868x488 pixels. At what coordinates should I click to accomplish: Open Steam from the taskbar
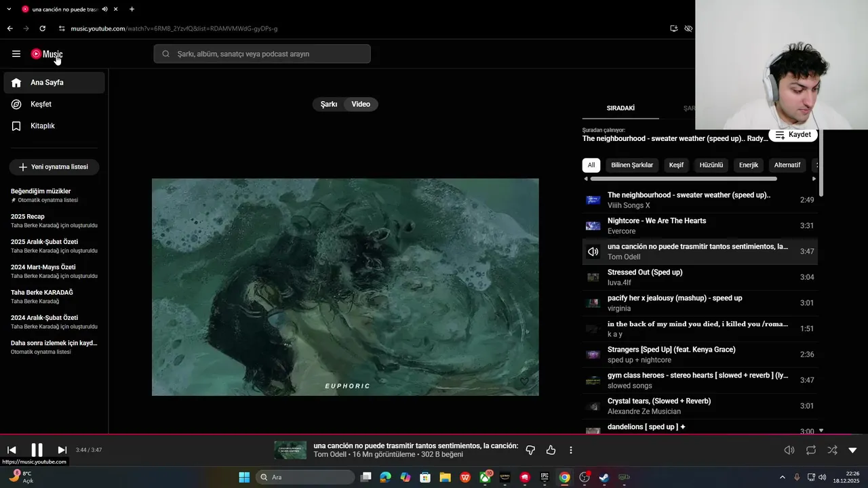[604, 477]
